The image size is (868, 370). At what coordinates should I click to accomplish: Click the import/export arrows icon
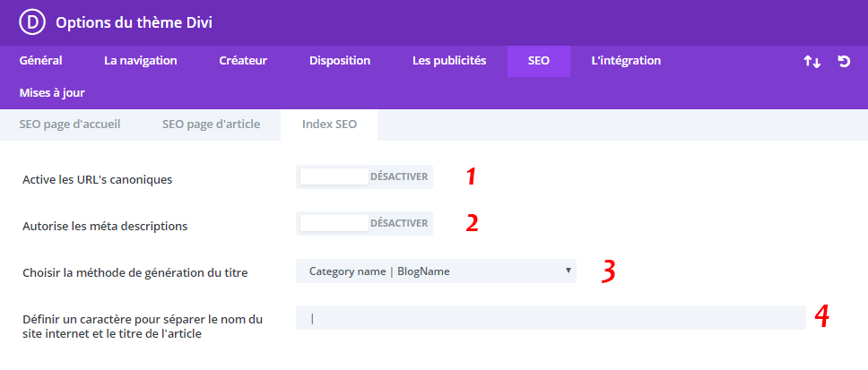click(812, 62)
